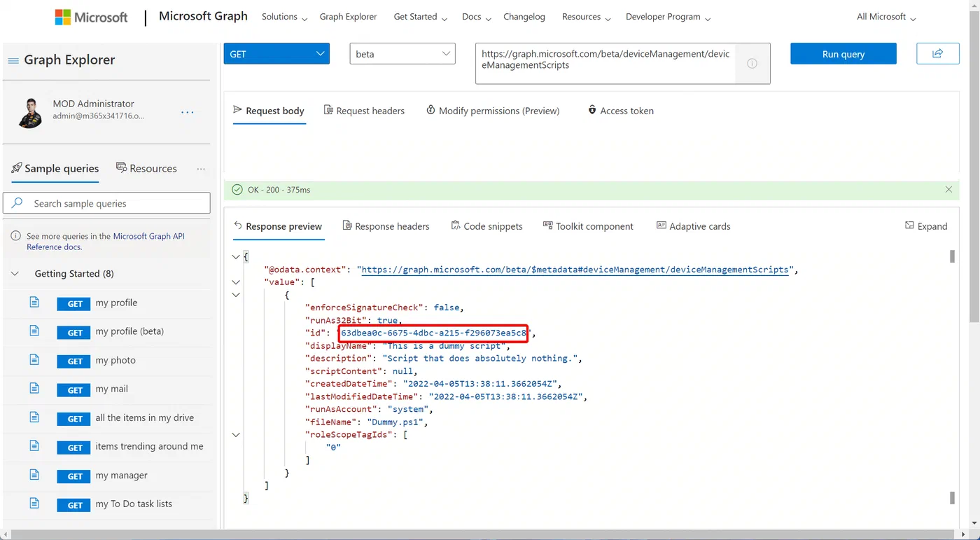This screenshot has width=980, height=540.
Task: Click the Microsoft logo
Action: tap(92, 18)
